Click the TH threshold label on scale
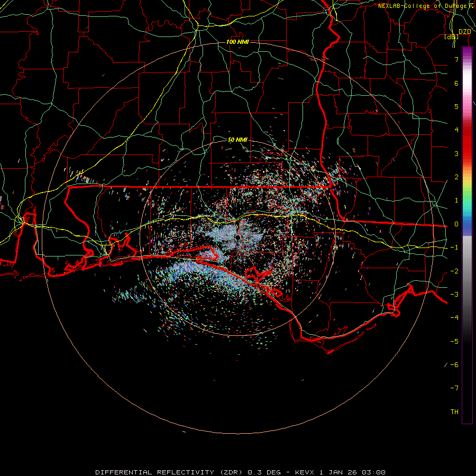 [x=454, y=412]
